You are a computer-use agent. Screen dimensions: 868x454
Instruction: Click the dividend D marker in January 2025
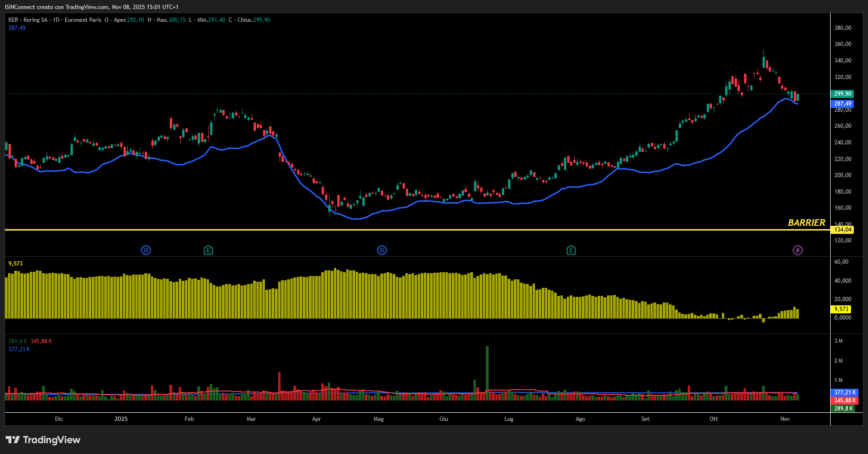(x=146, y=250)
